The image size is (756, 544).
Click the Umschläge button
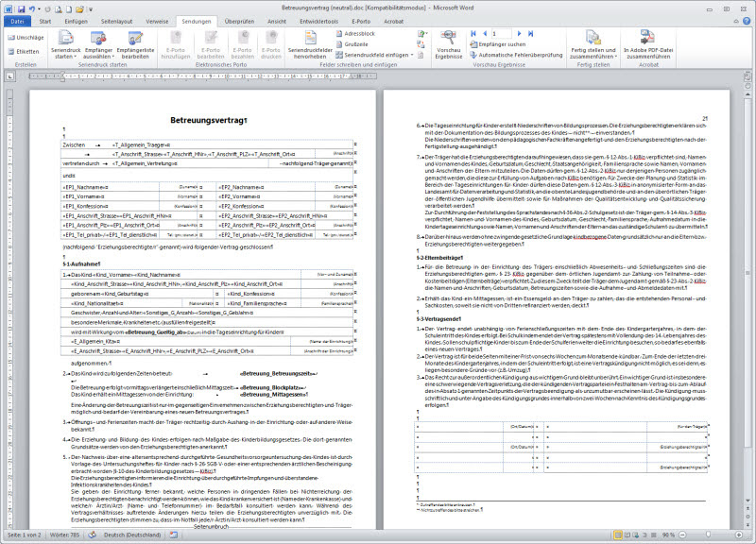coord(26,38)
